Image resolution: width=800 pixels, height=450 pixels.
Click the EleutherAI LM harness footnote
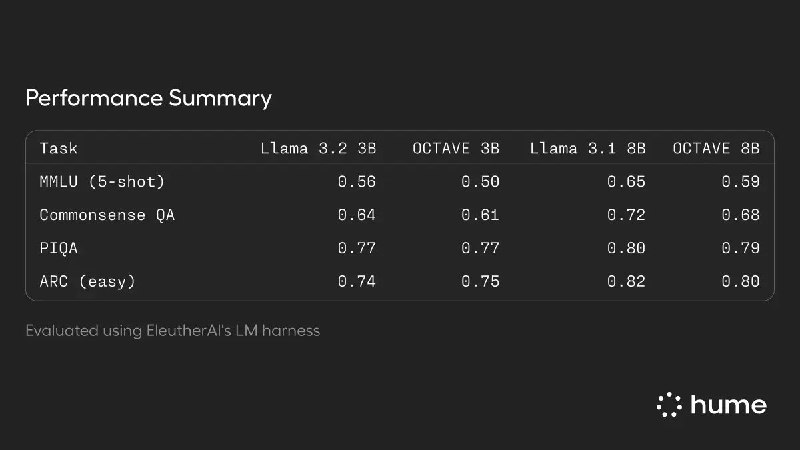pos(173,330)
